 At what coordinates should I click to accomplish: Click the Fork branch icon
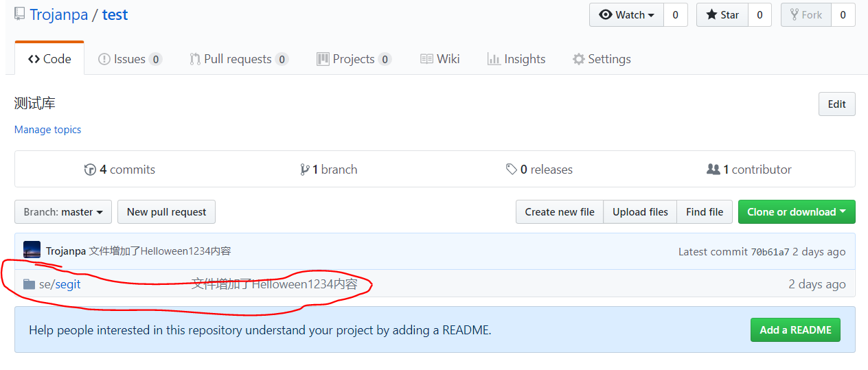pos(795,14)
